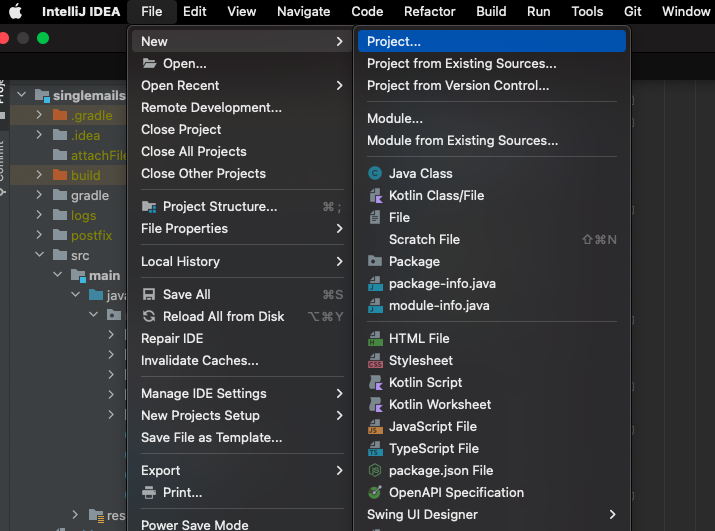Click the orange build folder icon

[60, 175]
